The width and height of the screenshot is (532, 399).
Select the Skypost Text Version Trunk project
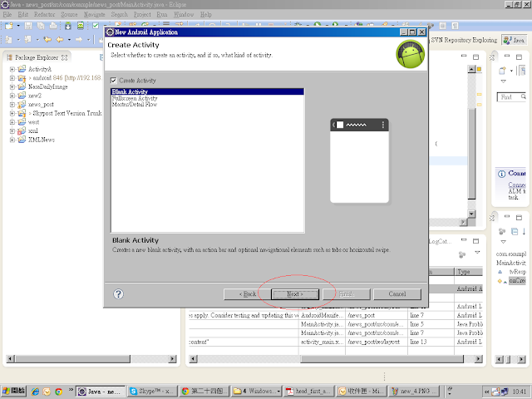pyautogui.click(x=67, y=113)
